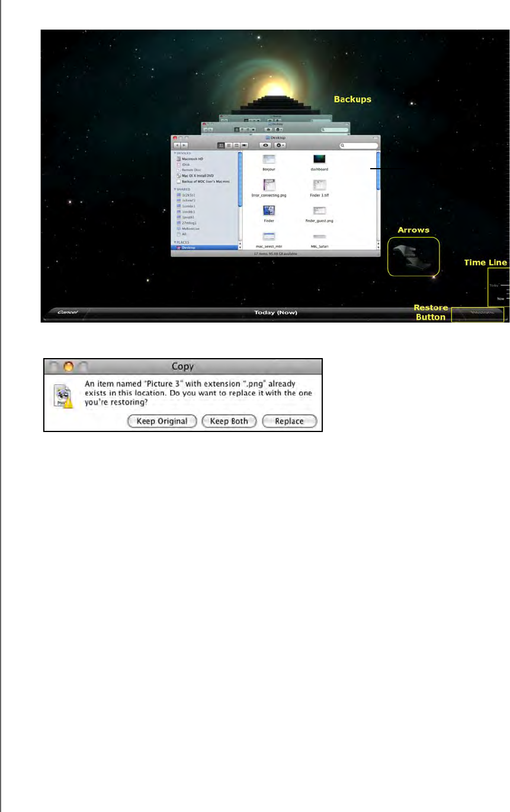The height and width of the screenshot is (812, 510).
Task: Go forward in the front Finder window
Action: click(x=185, y=145)
